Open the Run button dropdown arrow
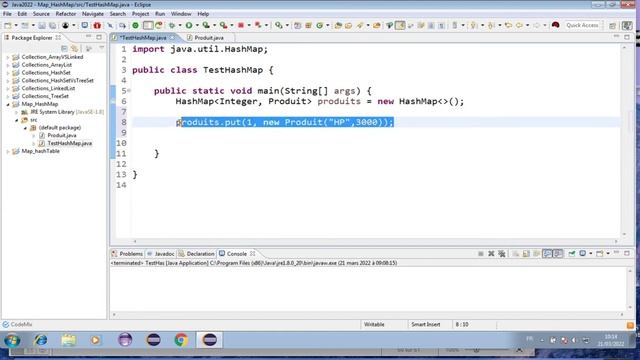 pyautogui.click(x=197, y=25)
